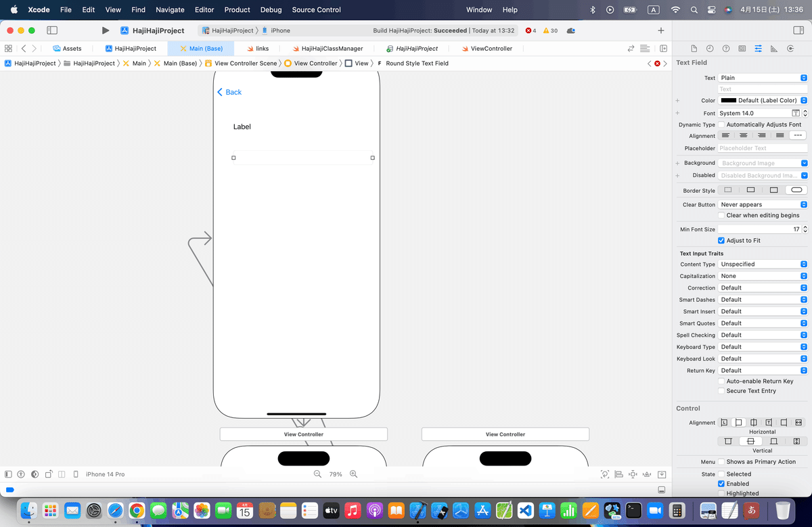
Task: Uncheck Adjust to Fit
Action: pos(721,240)
